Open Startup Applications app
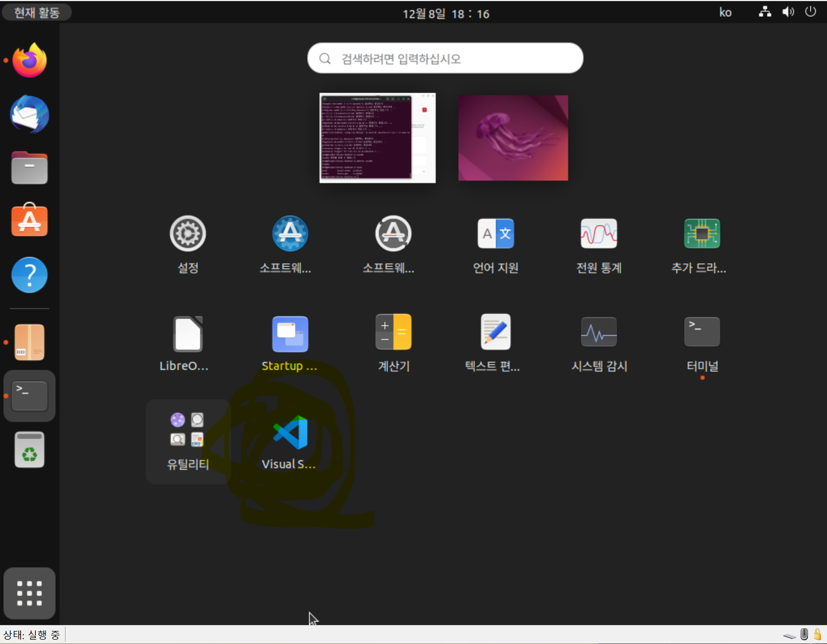Viewport: 827px width, 644px height. [290, 343]
